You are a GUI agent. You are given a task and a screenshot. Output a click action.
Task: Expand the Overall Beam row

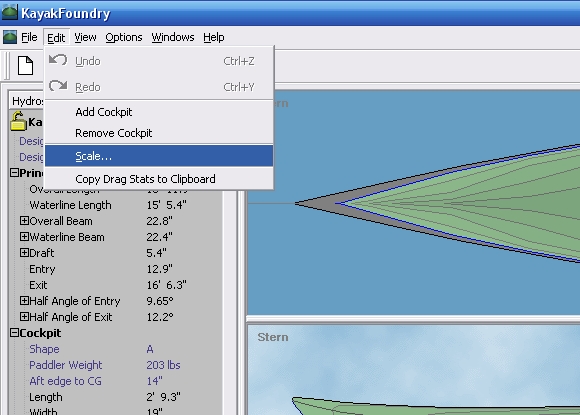pos(24,221)
